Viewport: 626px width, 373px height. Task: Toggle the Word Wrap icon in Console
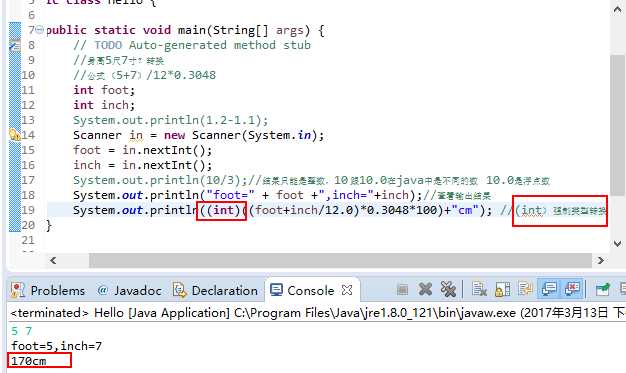pyautogui.click(x=525, y=289)
